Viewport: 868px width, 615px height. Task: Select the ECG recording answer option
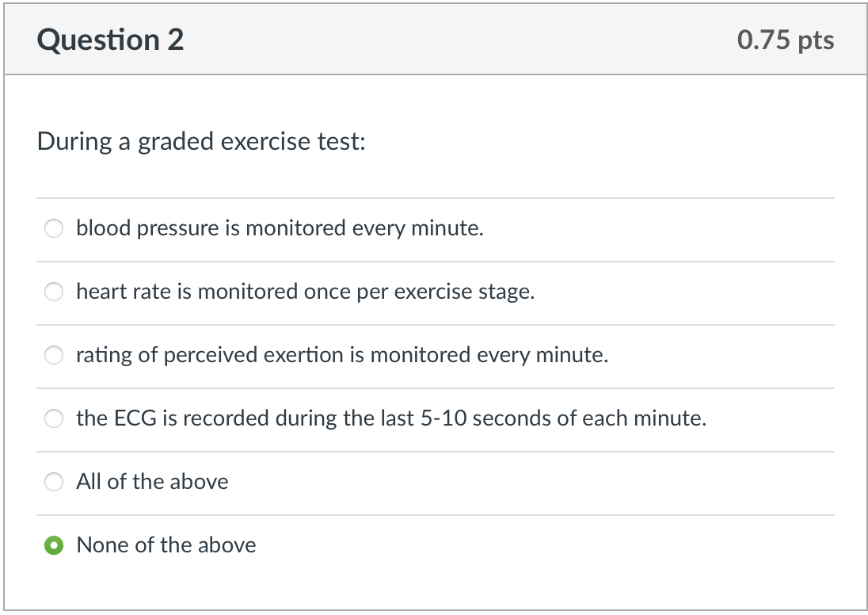[53, 418]
